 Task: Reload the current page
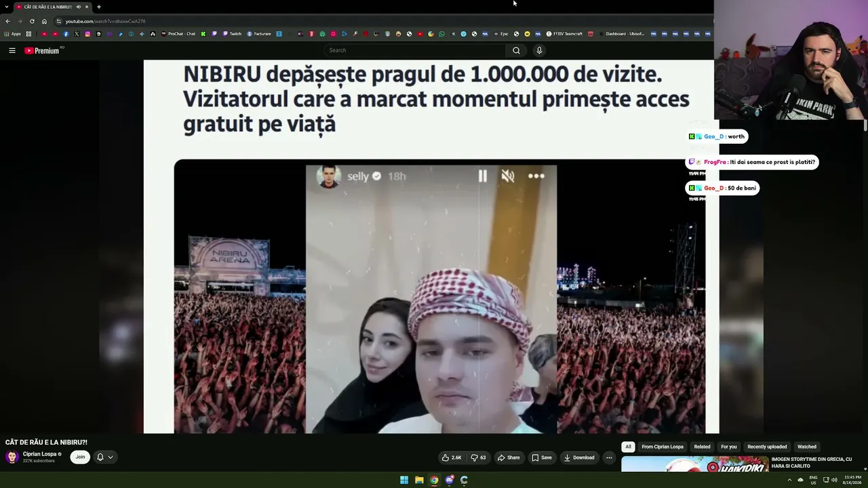click(x=32, y=21)
